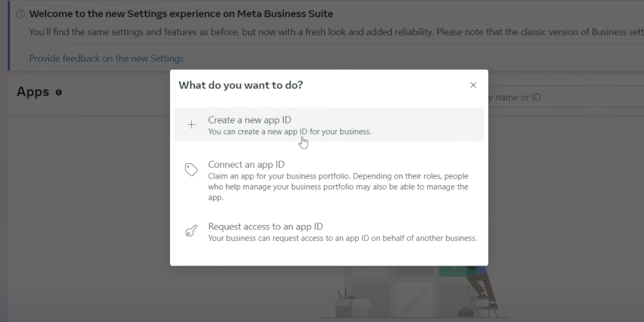Viewport: 644px width, 322px height.
Task: Click the 'You'll find the same settings' banner text
Action: (x=336, y=32)
